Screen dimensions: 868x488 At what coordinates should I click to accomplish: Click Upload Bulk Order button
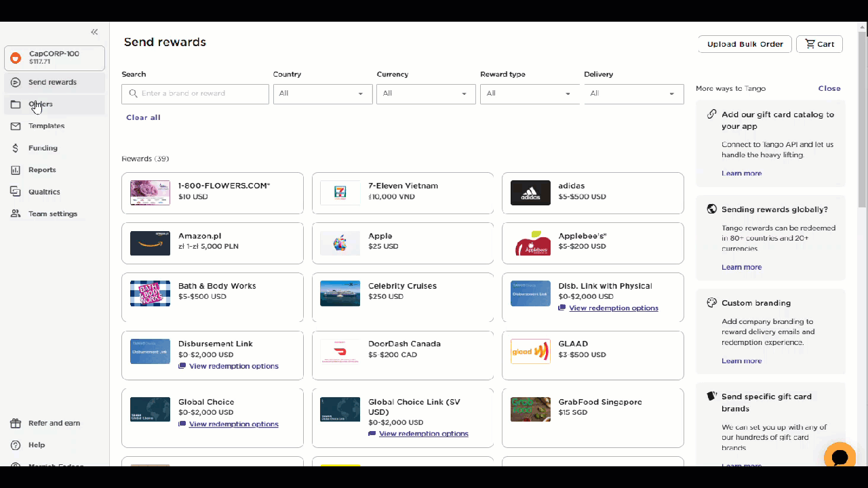[745, 44]
